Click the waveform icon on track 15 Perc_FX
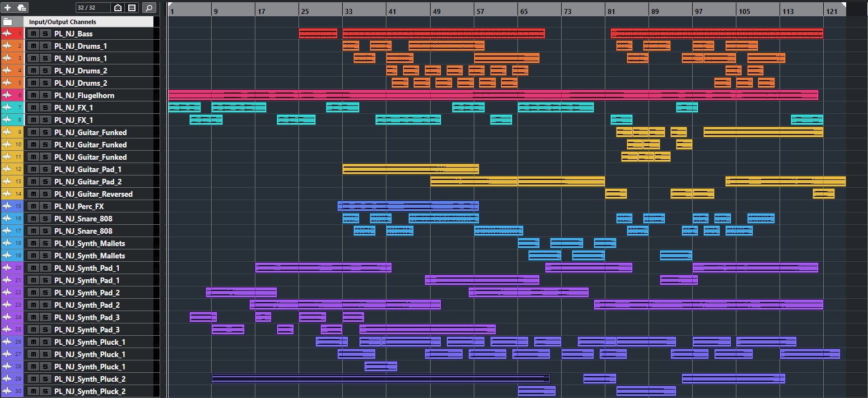 click(7, 207)
